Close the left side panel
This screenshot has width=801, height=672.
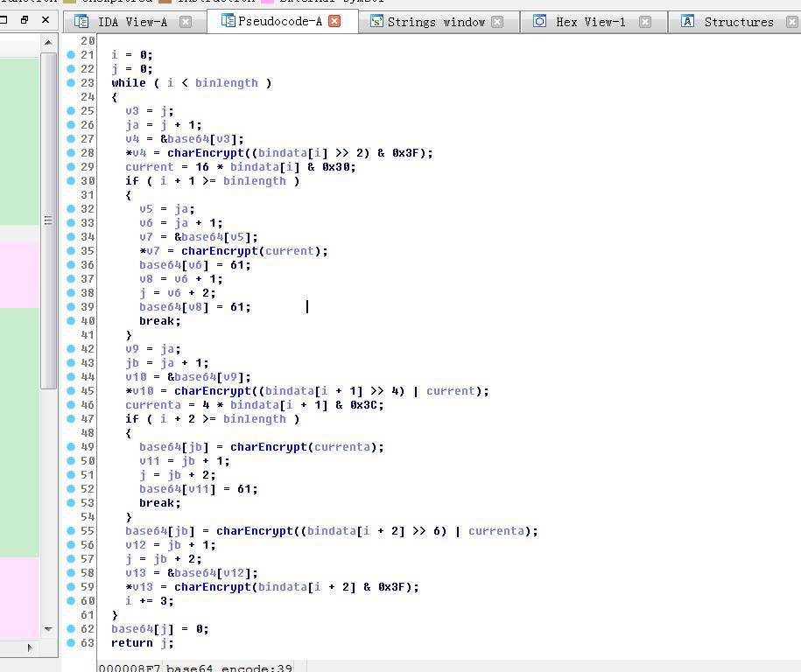click(46, 20)
